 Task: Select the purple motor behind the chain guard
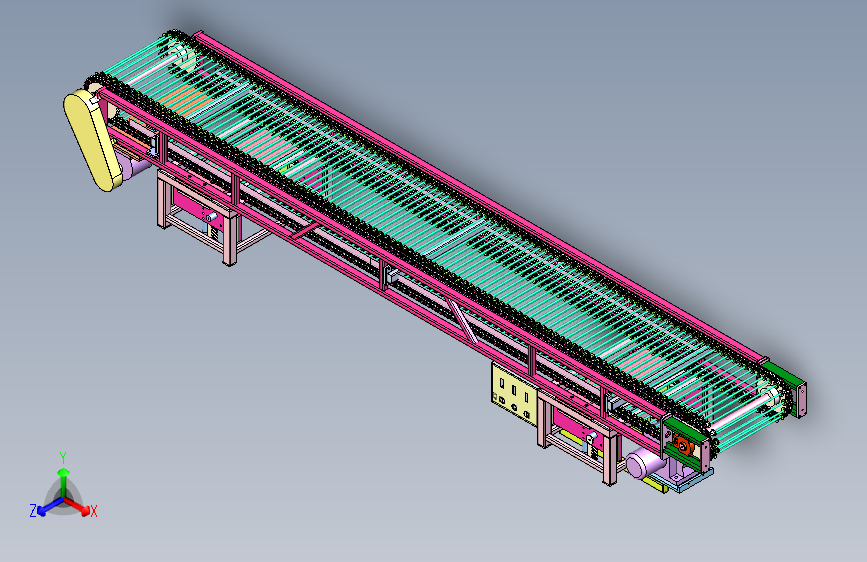132,165
